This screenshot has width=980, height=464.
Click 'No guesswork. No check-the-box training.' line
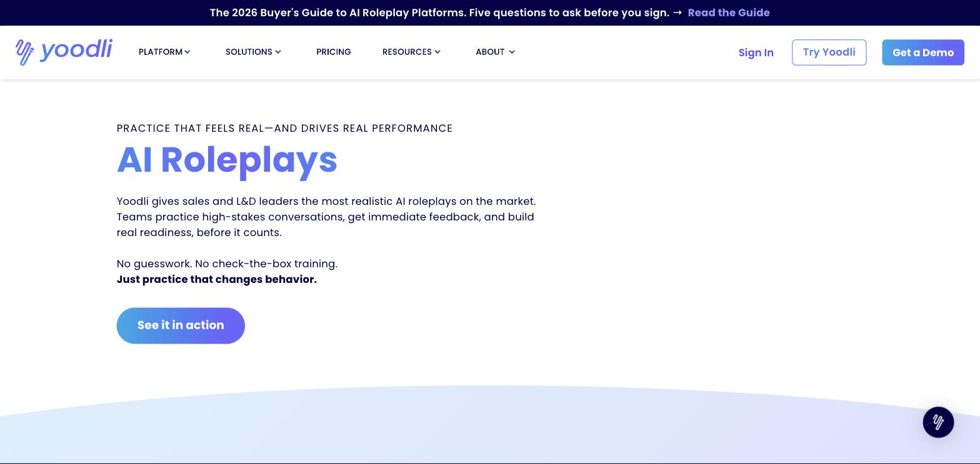227,264
